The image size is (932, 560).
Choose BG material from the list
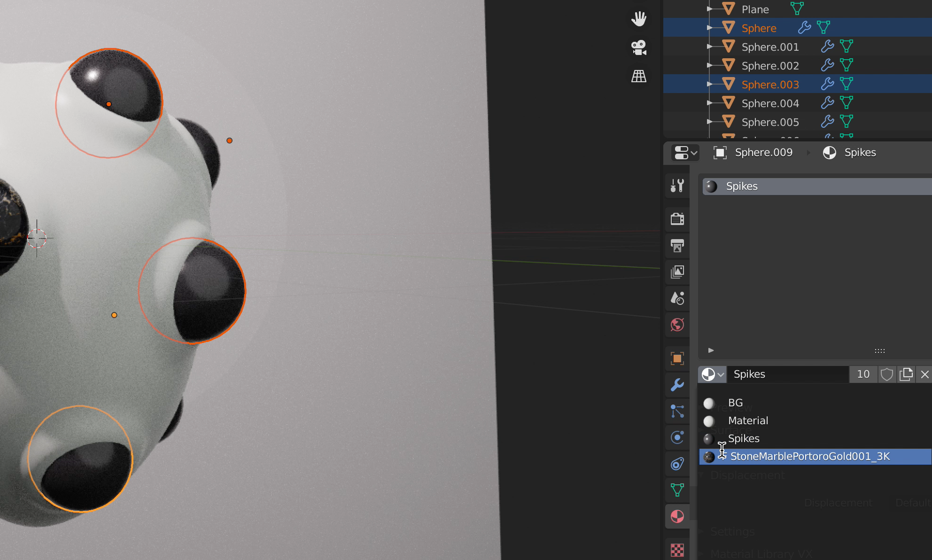pos(815,403)
